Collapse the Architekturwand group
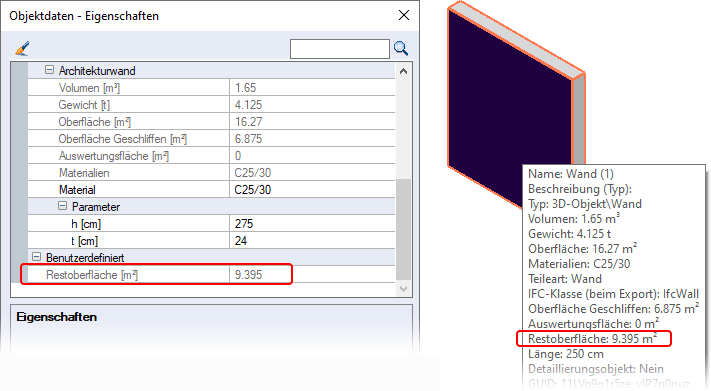 point(49,70)
